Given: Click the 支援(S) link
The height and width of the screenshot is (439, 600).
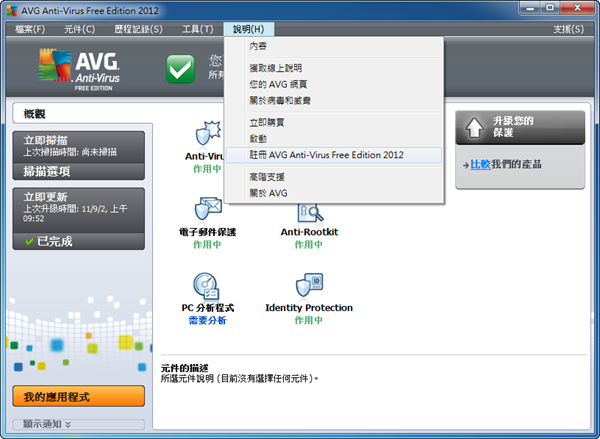Looking at the screenshot, I should [x=568, y=29].
